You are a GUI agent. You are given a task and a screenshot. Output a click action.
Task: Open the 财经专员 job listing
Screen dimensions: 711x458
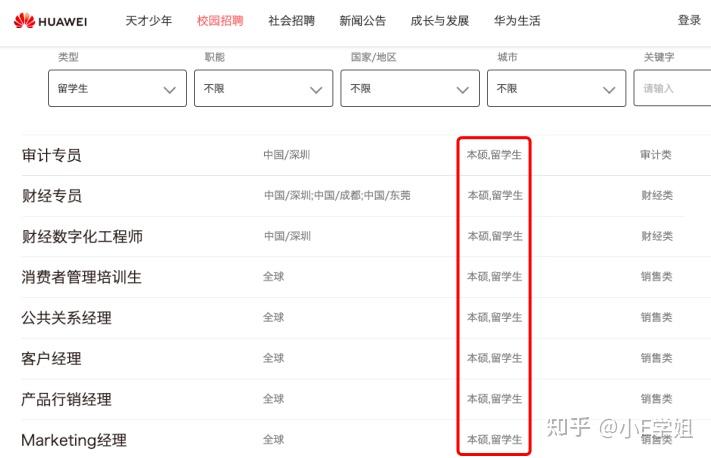(x=52, y=195)
